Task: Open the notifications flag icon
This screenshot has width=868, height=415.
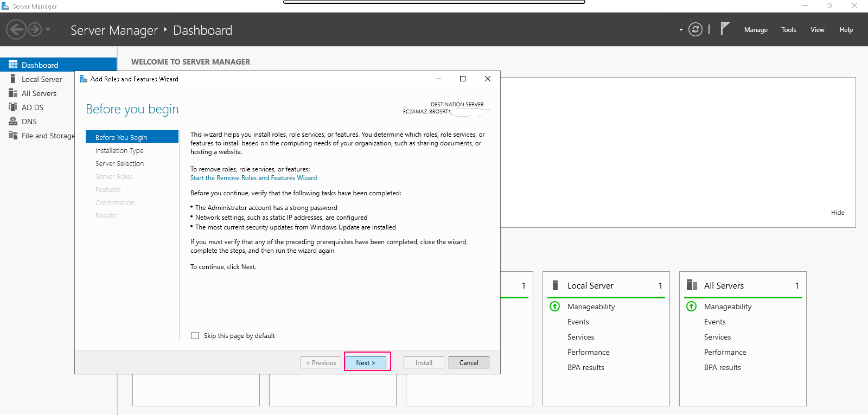Action: (725, 28)
